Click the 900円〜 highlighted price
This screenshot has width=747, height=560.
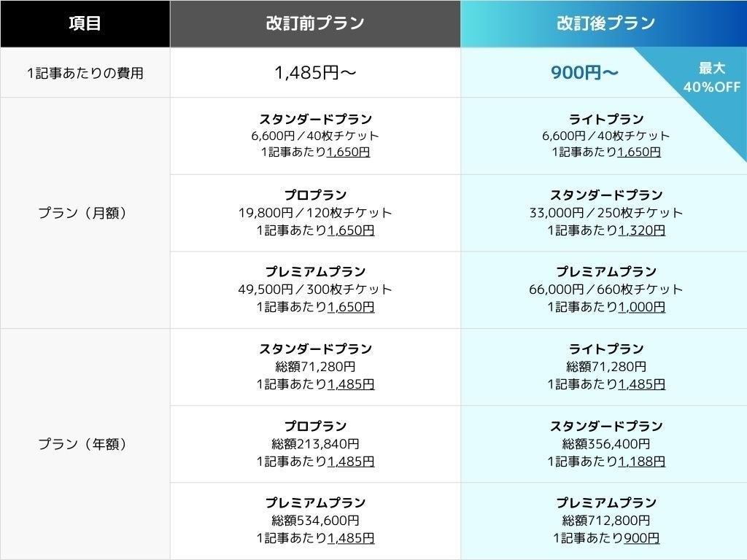[x=585, y=72]
